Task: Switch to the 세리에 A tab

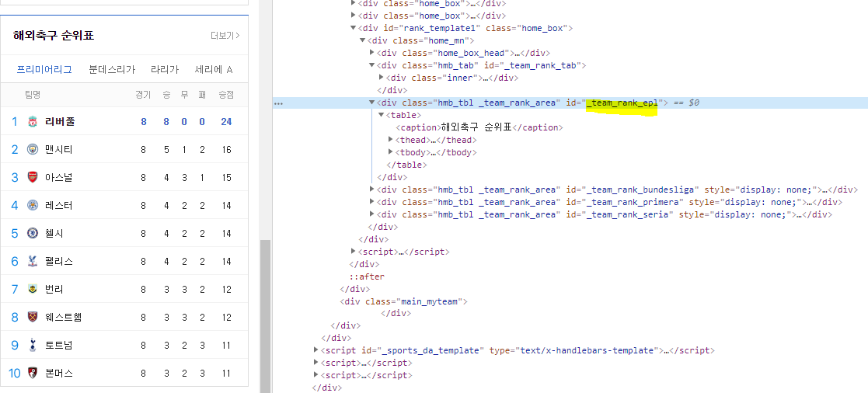Action: (214, 70)
